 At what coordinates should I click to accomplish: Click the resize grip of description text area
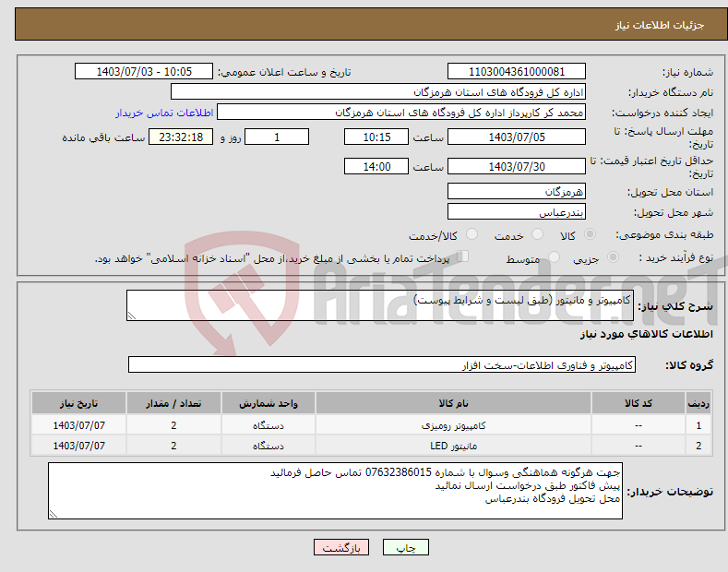pyautogui.click(x=132, y=316)
